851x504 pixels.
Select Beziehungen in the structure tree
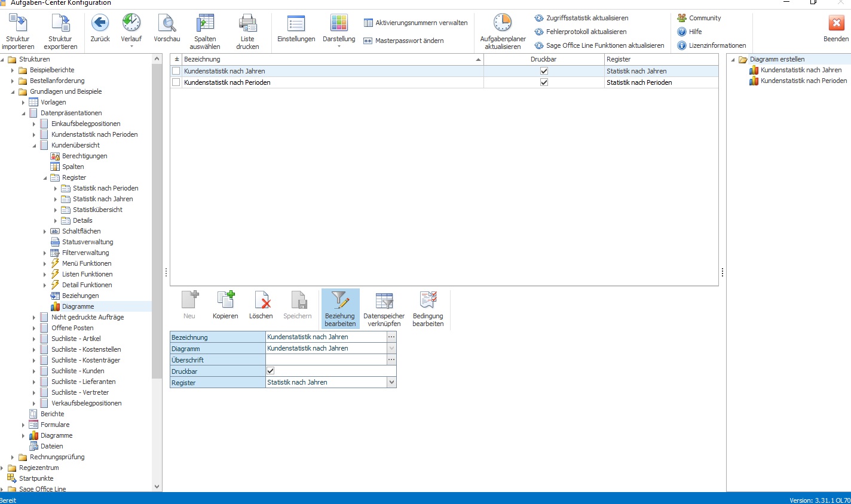click(x=80, y=296)
